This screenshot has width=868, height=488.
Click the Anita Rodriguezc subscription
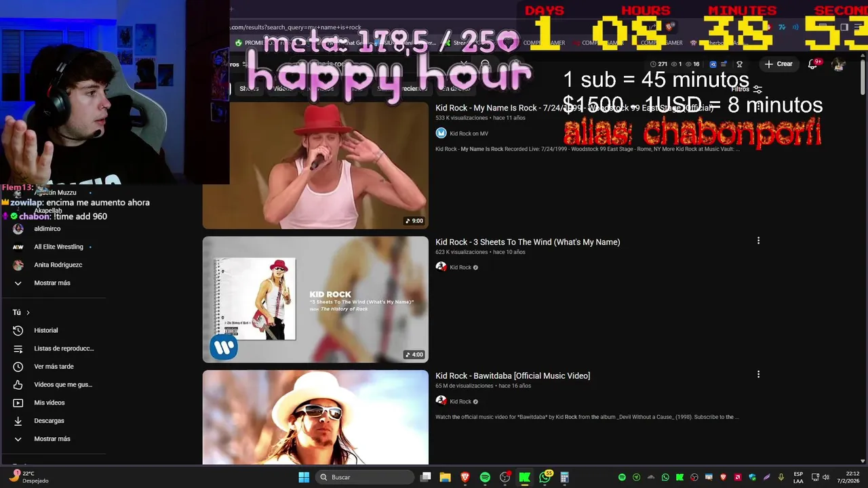click(x=58, y=265)
